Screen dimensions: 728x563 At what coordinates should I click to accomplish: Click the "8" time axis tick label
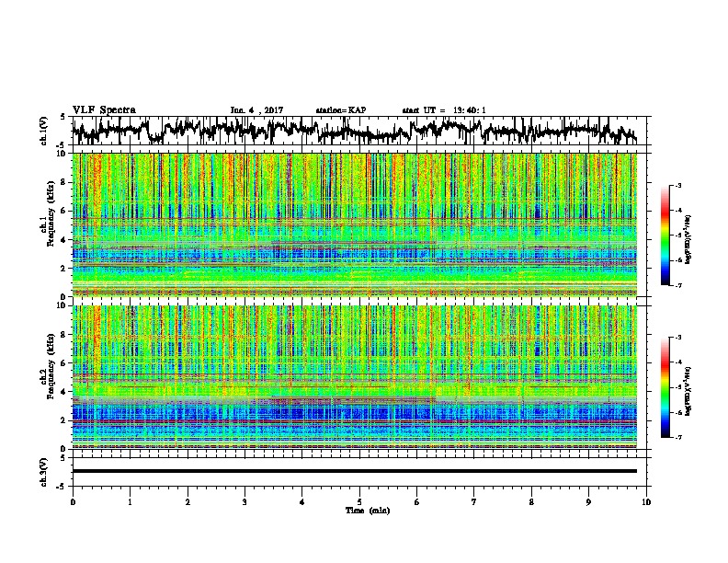click(x=531, y=502)
